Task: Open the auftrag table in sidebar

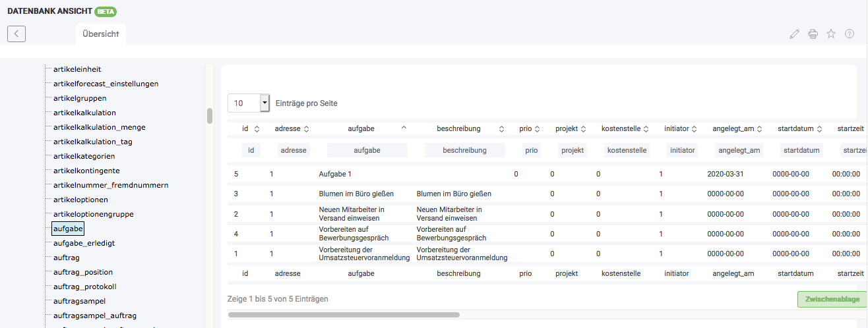Action: tap(67, 258)
